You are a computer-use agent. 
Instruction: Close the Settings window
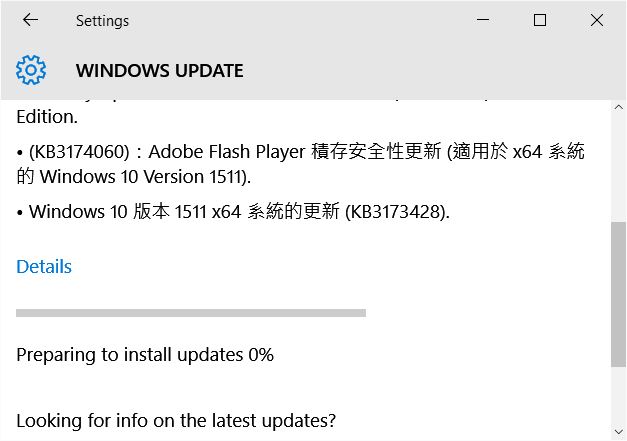(x=597, y=20)
